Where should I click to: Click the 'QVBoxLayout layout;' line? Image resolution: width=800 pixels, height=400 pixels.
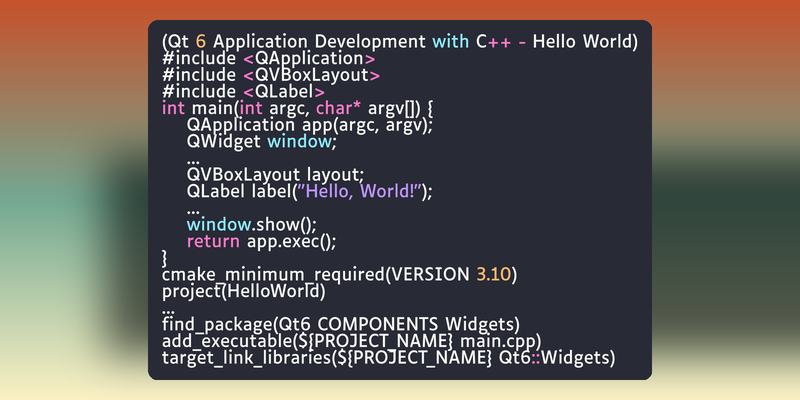pyautogui.click(x=276, y=175)
